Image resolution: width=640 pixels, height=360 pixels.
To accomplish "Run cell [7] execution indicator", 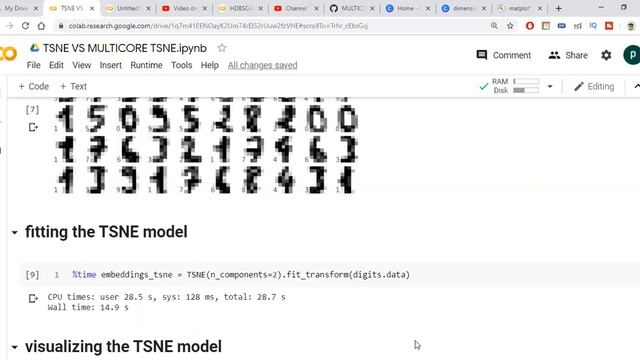I will point(32,110).
